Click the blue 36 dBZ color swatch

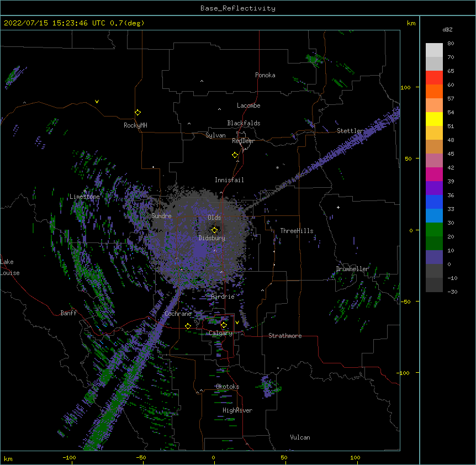434,202
